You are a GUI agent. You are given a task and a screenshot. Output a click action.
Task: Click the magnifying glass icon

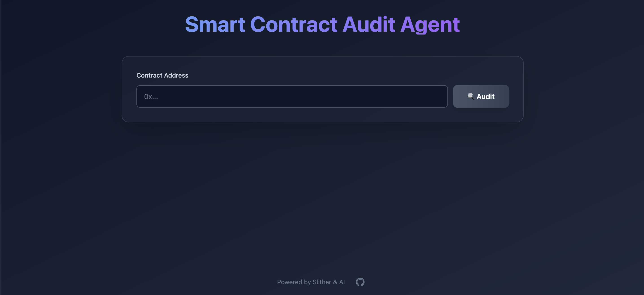pyautogui.click(x=471, y=96)
